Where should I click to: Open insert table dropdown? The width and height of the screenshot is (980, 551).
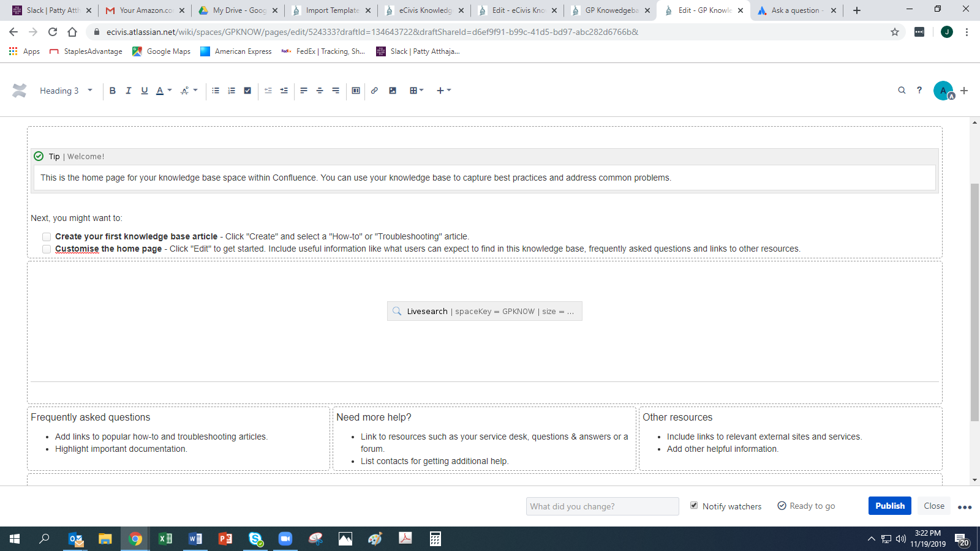tap(417, 91)
